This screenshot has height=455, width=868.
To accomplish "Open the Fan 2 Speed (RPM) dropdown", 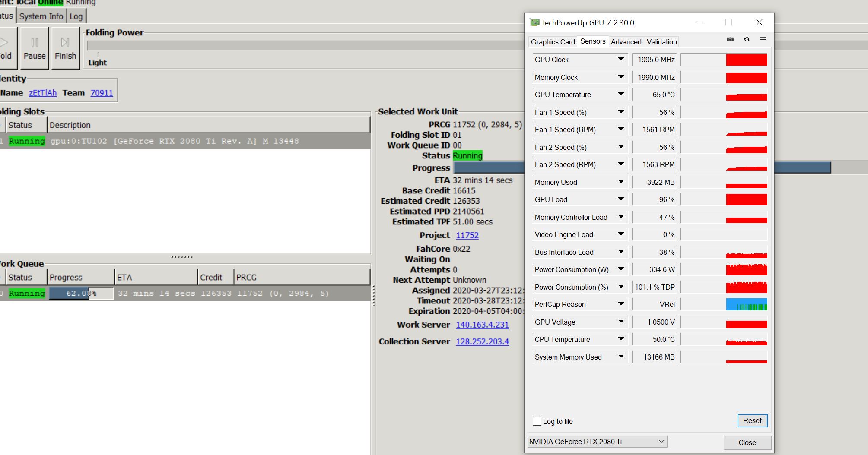I will [621, 164].
